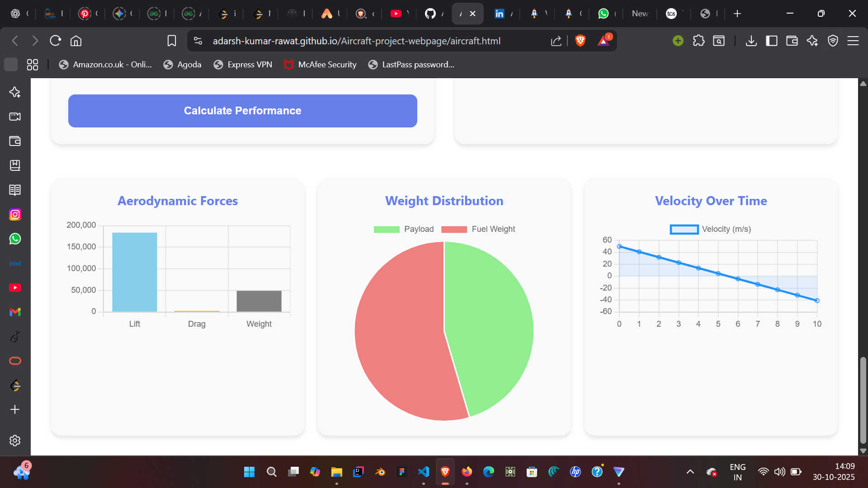Toggle the Fuel Weight legend entry
This screenshot has width=868, height=488.
click(x=478, y=229)
